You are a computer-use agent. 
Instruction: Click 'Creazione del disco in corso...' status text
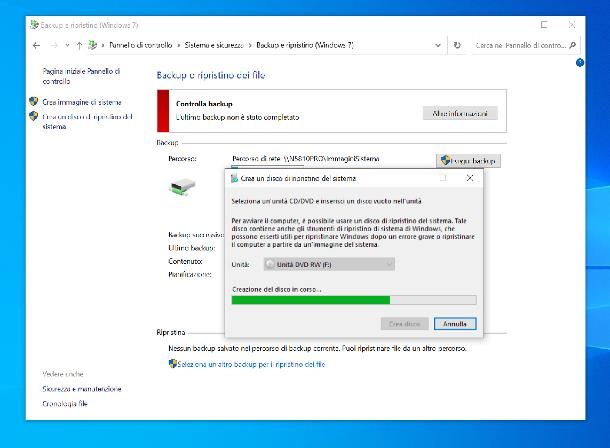(277, 289)
